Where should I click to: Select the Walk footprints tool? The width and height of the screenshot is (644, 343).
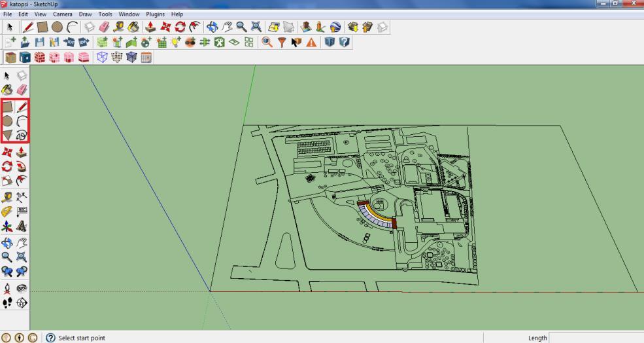tap(7, 303)
